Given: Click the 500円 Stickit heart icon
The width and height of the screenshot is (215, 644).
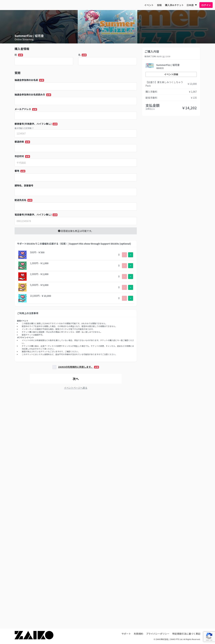Looking at the screenshot, I should click(x=22, y=255).
